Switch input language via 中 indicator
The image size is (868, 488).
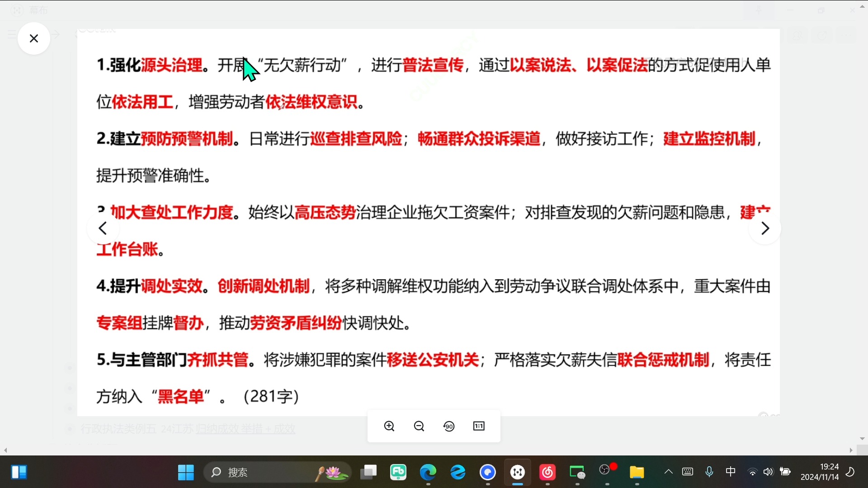731,472
